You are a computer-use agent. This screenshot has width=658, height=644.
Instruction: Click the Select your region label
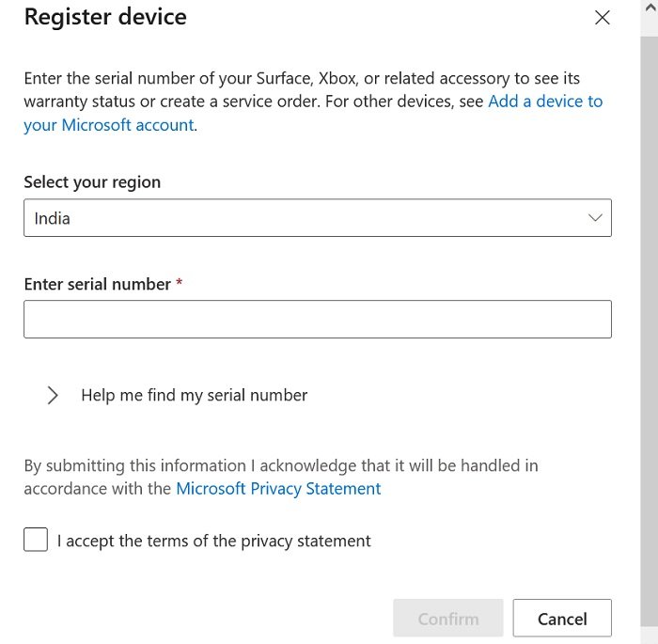pyautogui.click(x=92, y=182)
